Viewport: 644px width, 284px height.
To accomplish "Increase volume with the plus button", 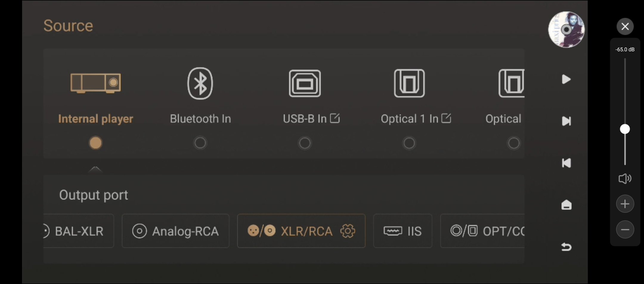I will coord(625,204).
